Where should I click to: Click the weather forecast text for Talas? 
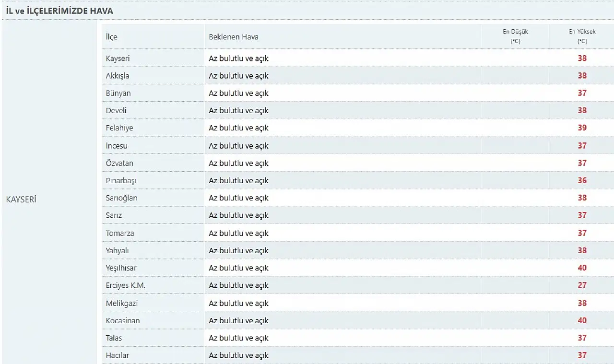(x=238, y=338)
